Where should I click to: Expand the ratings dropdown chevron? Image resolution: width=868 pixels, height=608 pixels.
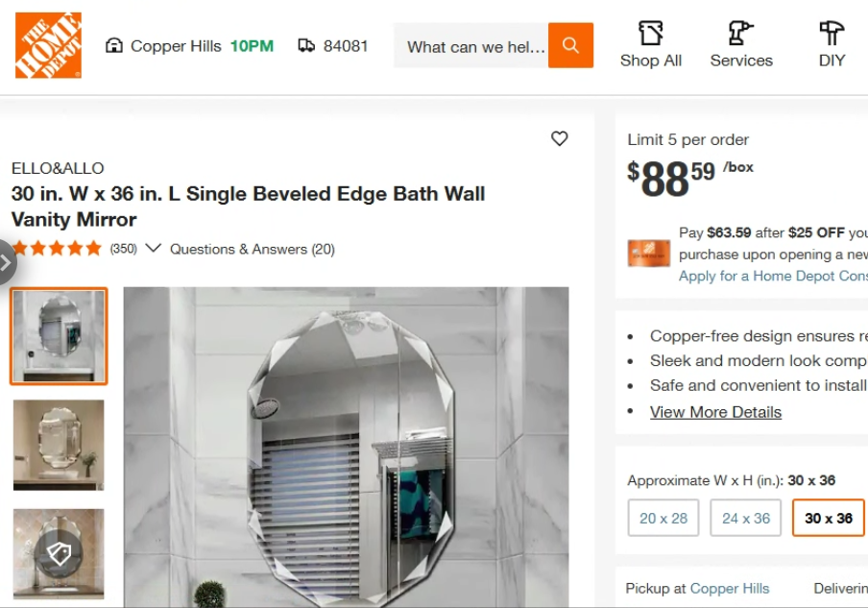coord(153,249)
